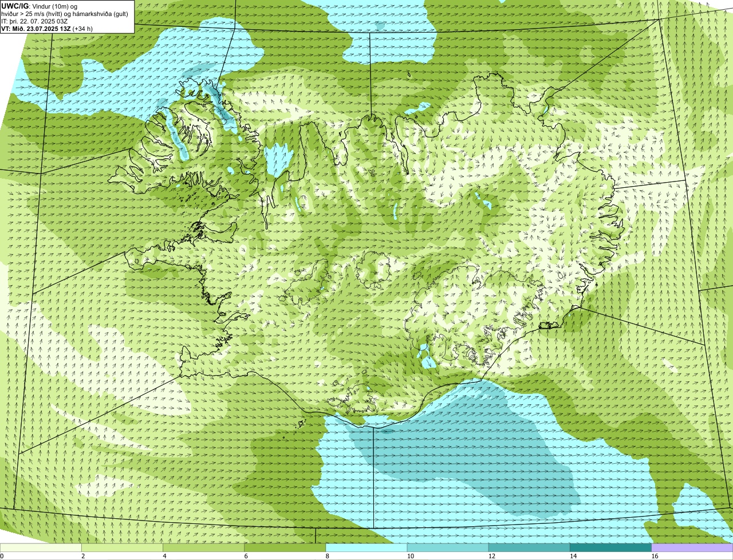Click the 4–6 m/s legend color segment
Screen dimensions: 733x560
click(203, 548)
